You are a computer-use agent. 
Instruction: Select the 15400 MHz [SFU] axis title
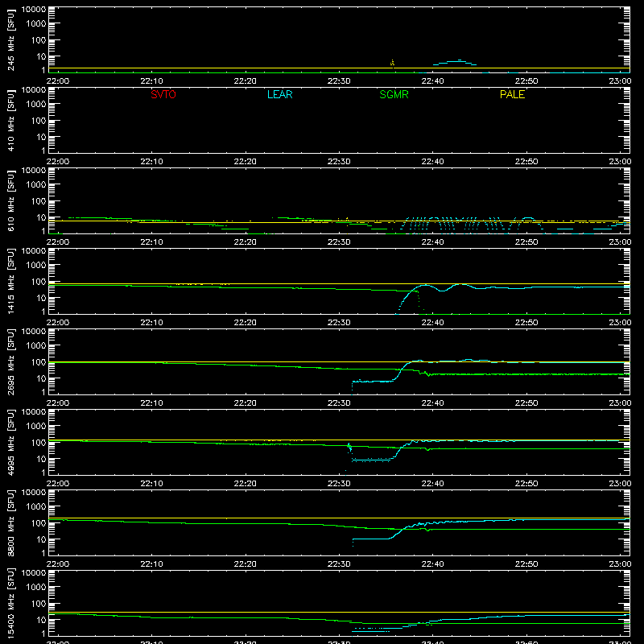point(11,603)
